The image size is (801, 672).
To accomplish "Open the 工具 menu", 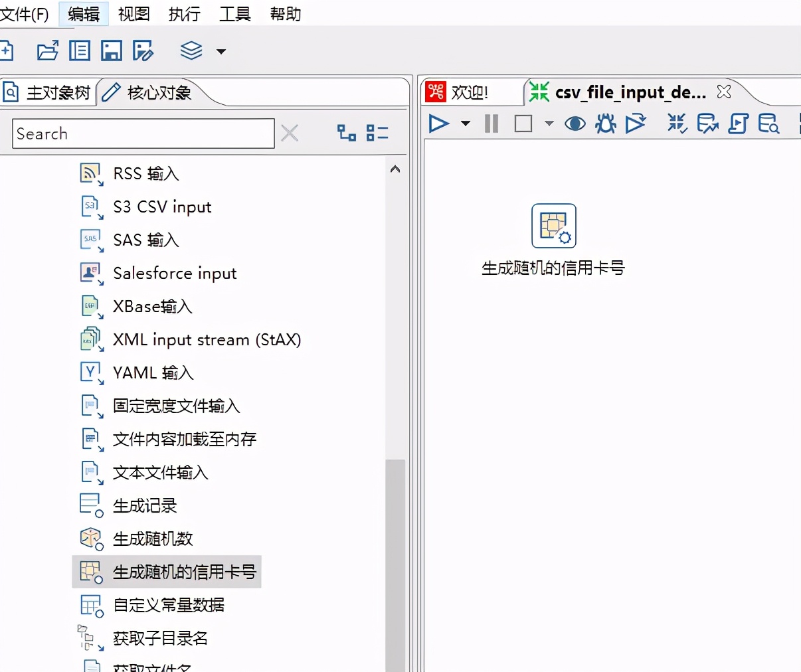I will (x=235, y=14).
